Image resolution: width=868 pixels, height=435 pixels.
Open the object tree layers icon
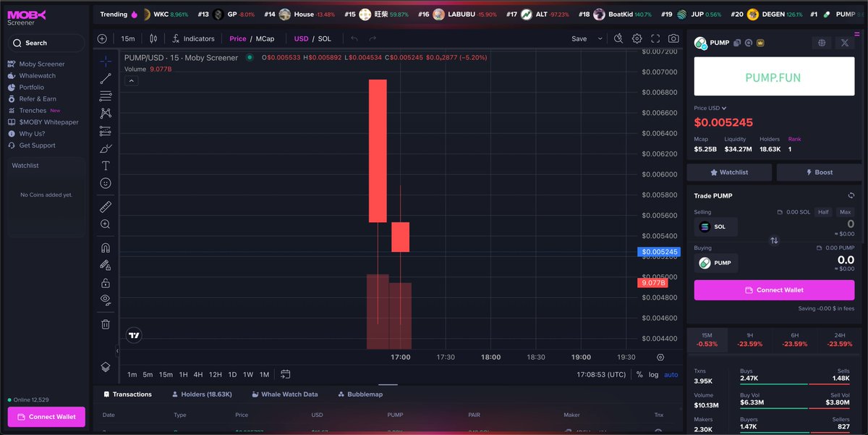[x=106, y=367]
